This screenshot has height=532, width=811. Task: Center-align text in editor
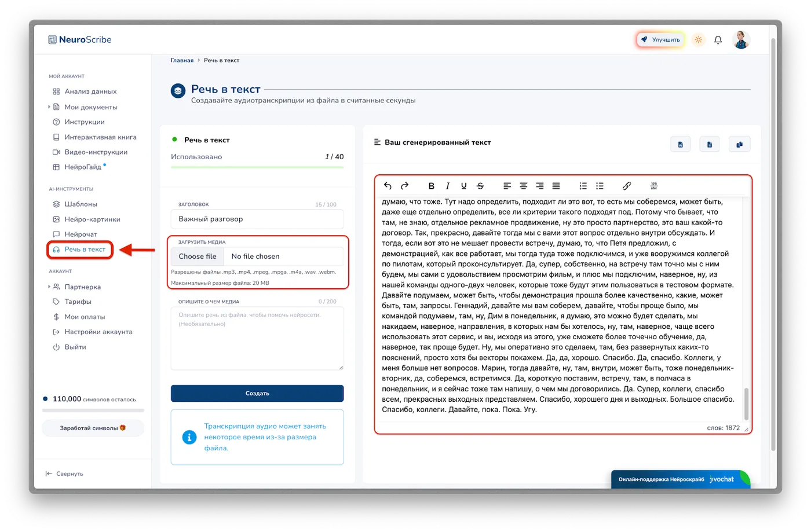click(523, 186)
